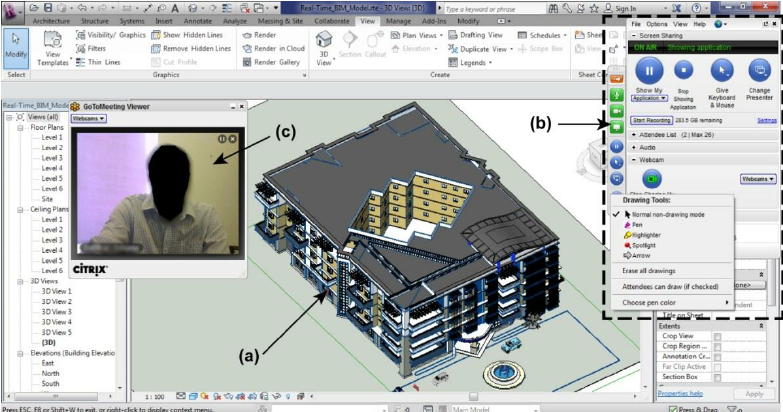Open the Webcams dropdown in GoToMeeting Viewer

click(x=88, y=119)
